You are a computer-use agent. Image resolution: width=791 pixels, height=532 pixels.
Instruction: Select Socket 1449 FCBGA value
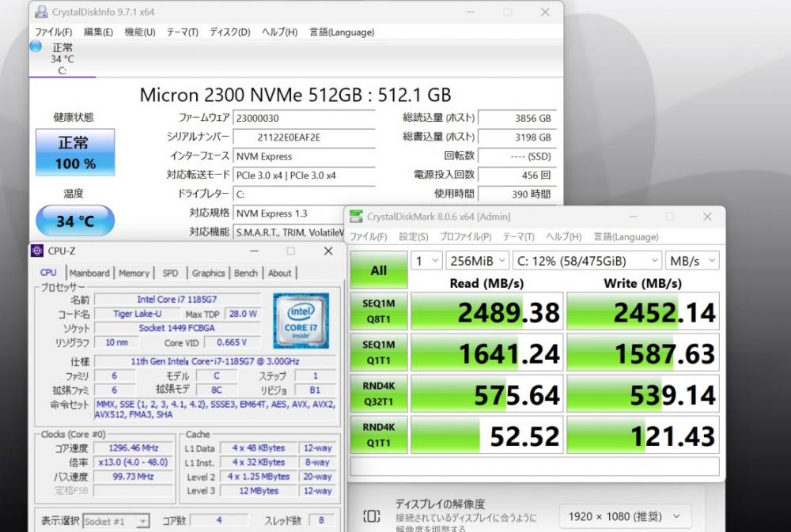177,328
